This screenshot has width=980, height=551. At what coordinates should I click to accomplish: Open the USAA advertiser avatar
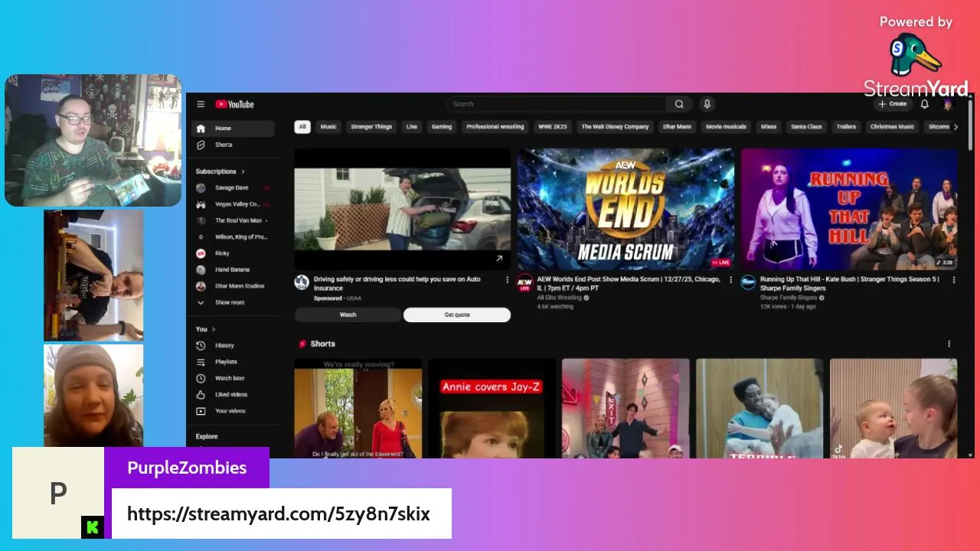tap(302, 282)
